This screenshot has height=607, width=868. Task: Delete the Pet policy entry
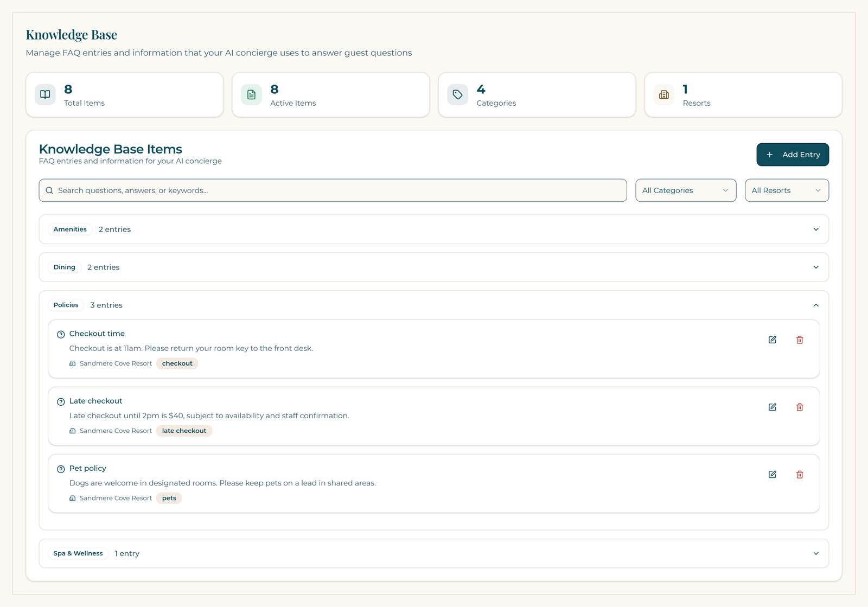(x=800, y=474)
